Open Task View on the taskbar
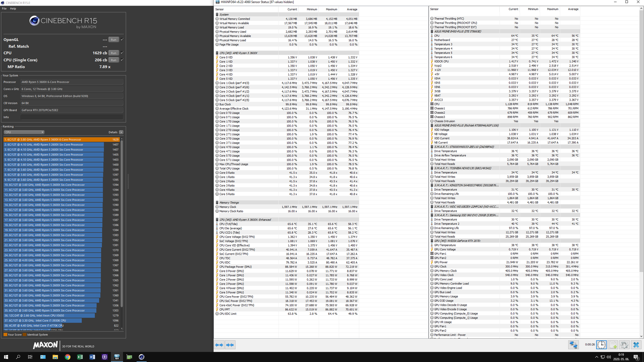Screen dimensions: 644x362 [30, 357]
